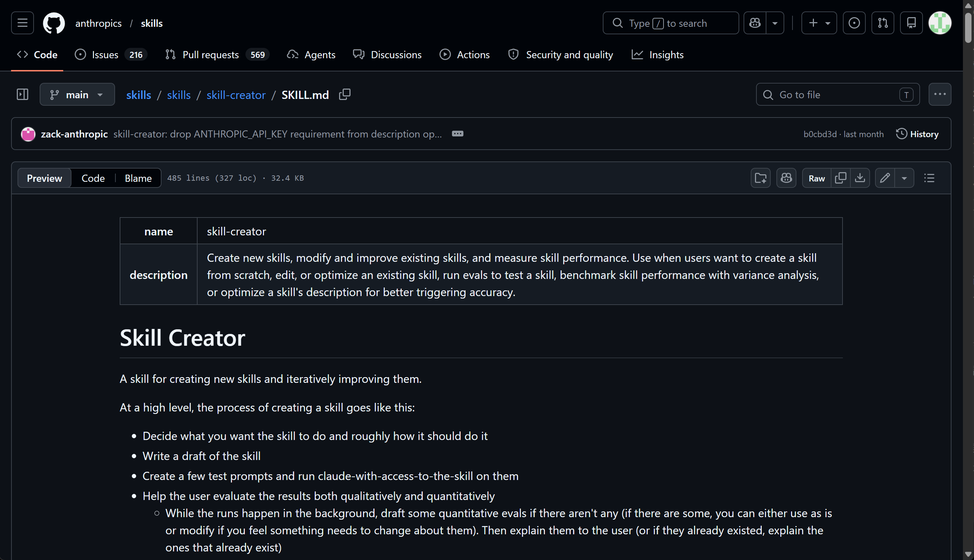Viewport: 974px width, 560px height.
Task: Open more file actions ellipsis menu
Action: click(x=940, y=95)
